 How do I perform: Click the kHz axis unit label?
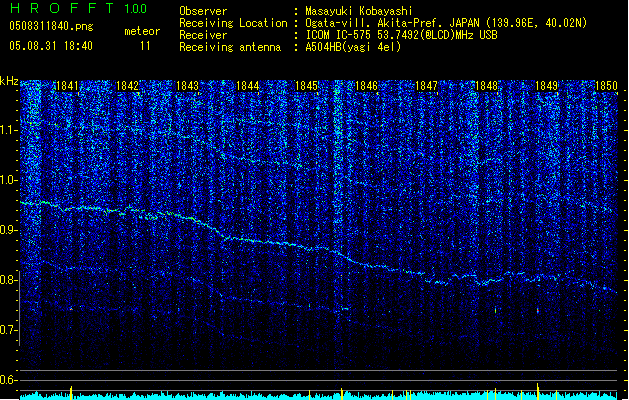[x=9, y=81]
